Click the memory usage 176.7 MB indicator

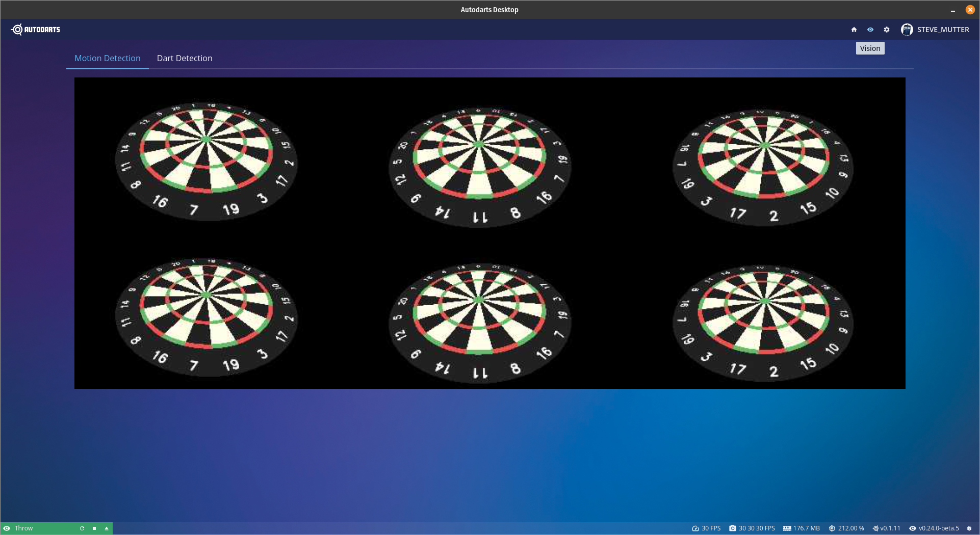[802, 528]
